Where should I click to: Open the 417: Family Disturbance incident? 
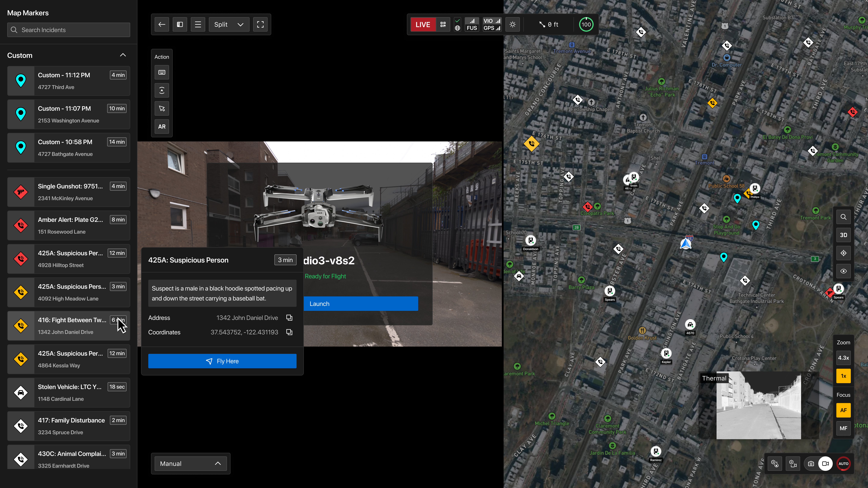click(x=69, y=426)
